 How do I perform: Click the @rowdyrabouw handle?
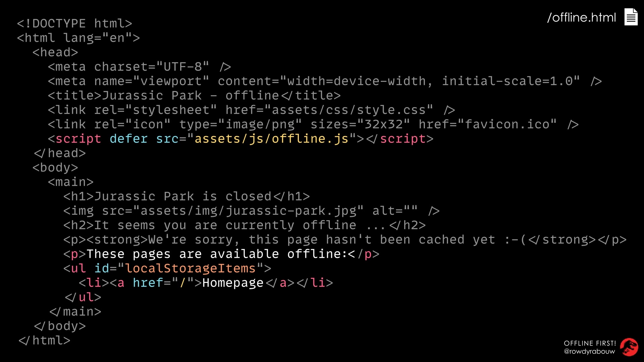click(589, 351)
